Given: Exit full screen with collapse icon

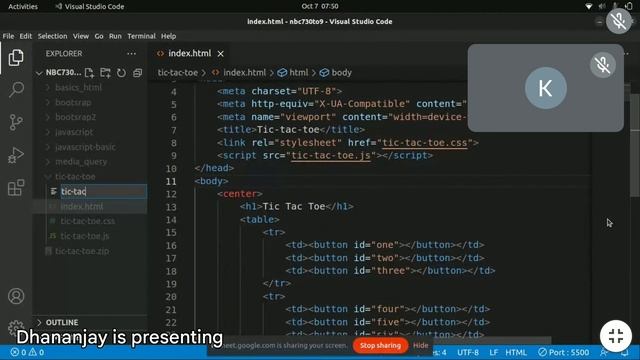Looking at the screenshot, I should pos(616,336).
